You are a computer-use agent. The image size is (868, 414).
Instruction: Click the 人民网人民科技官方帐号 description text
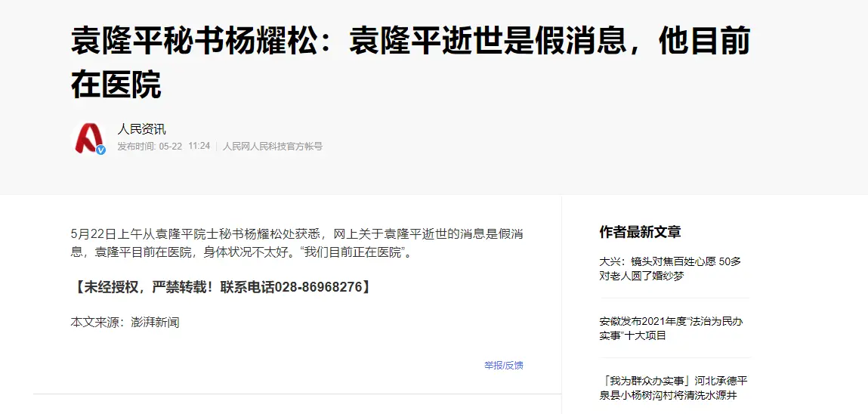[x=273, y=147]
